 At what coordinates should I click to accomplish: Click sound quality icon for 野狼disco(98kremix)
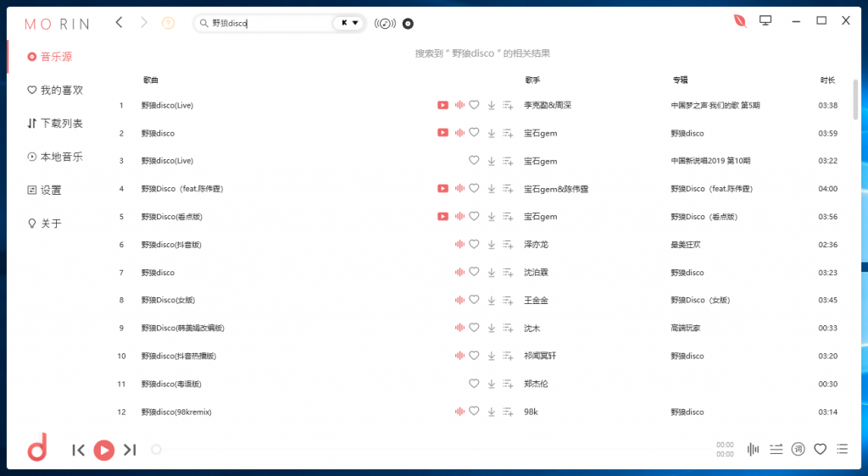click(x=459, y=412)
